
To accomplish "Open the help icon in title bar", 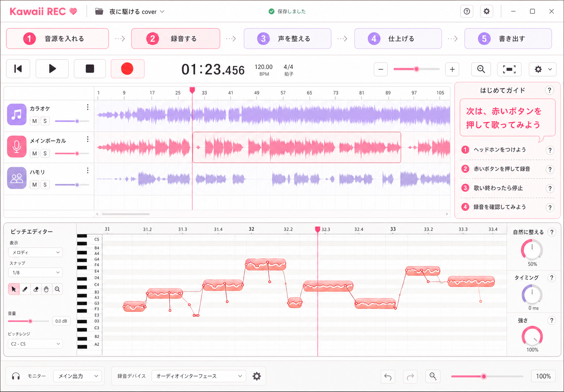I will click(467, 11).
